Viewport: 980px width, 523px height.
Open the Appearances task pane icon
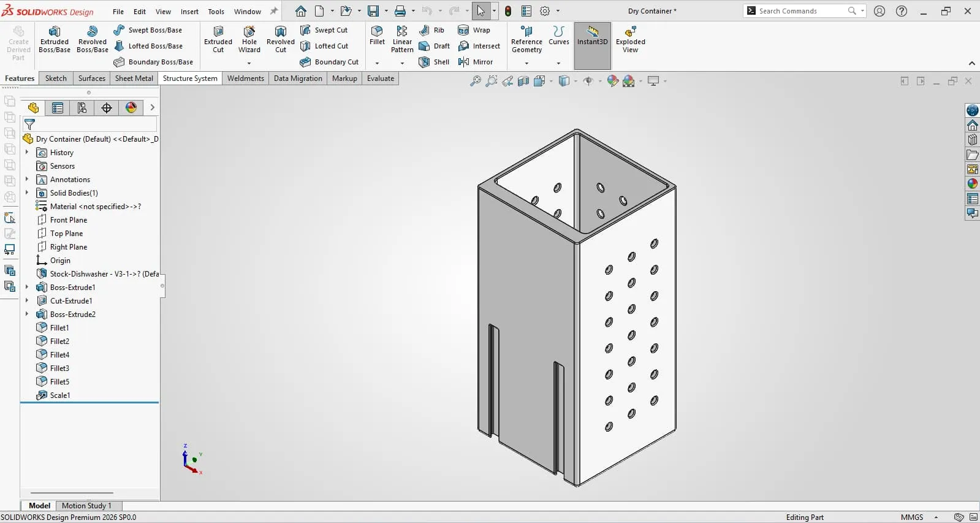point(972,183)
